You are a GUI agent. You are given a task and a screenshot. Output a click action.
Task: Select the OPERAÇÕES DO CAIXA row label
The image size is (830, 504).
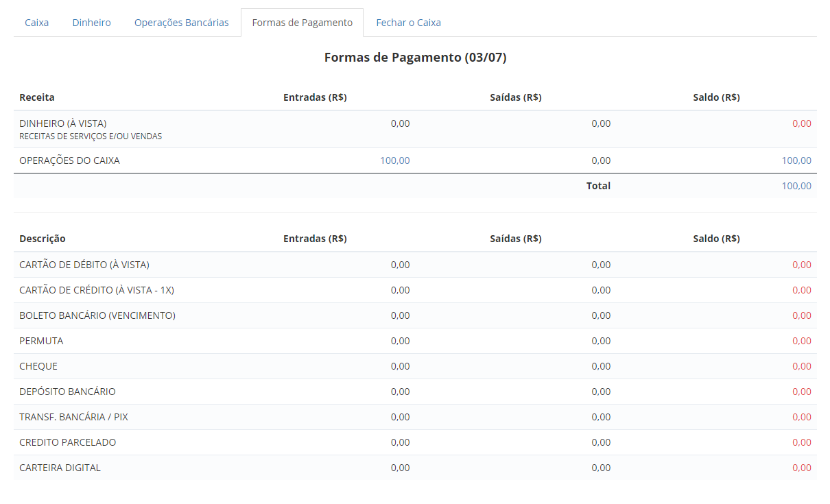[69, 160]
